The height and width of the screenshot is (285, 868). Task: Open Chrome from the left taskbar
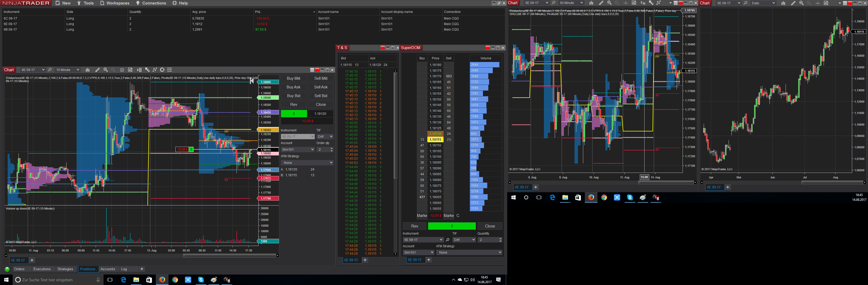click(x=175, y=280)
